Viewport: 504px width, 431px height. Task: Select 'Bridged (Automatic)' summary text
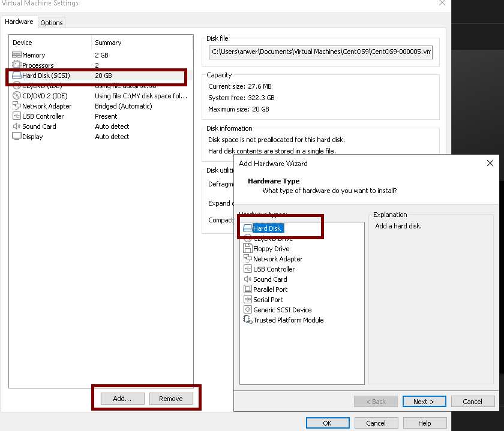click(124, 106)
